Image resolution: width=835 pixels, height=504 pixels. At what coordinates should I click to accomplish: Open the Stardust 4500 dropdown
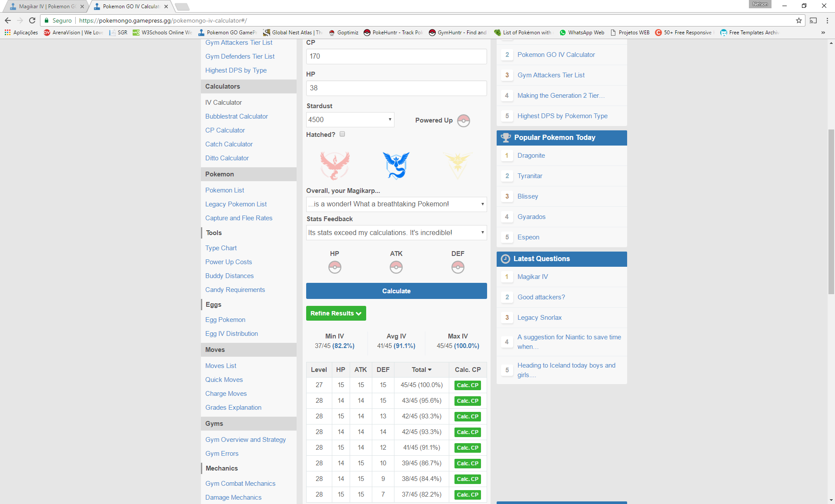[x=350, y=119]
